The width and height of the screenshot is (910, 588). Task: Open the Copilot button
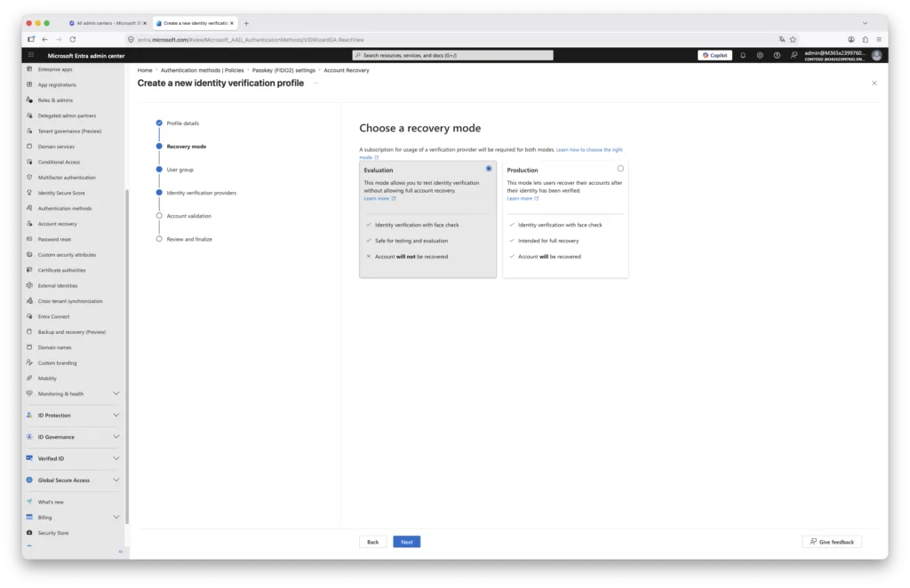click(x=714, y=56)
